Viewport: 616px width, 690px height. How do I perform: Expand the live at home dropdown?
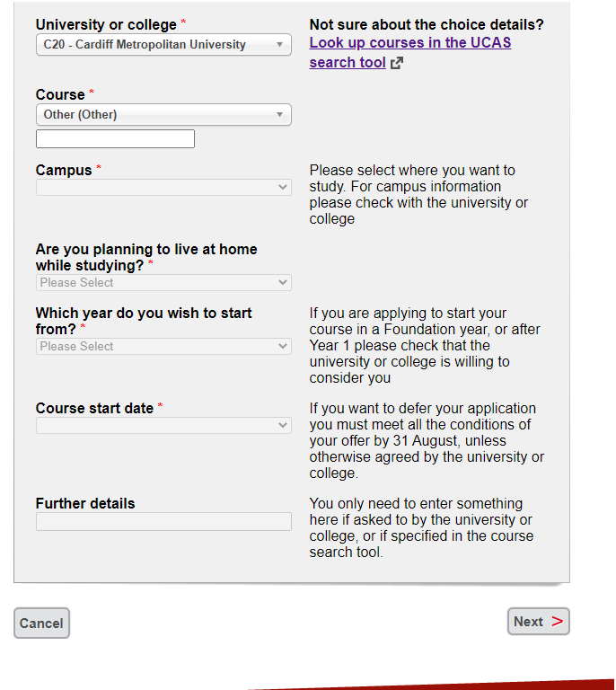(x=163, y=282)
